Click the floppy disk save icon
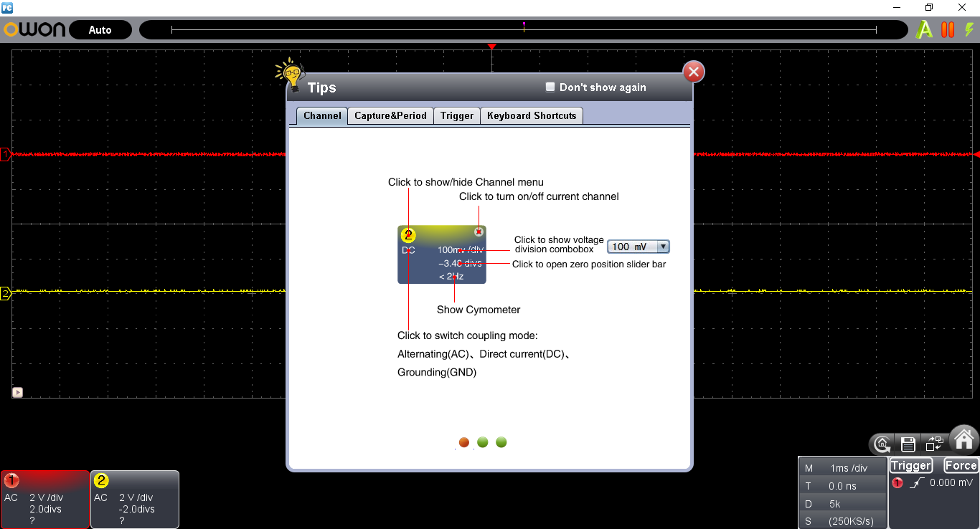Screen dimensions: 980x529 click(908, 444)
